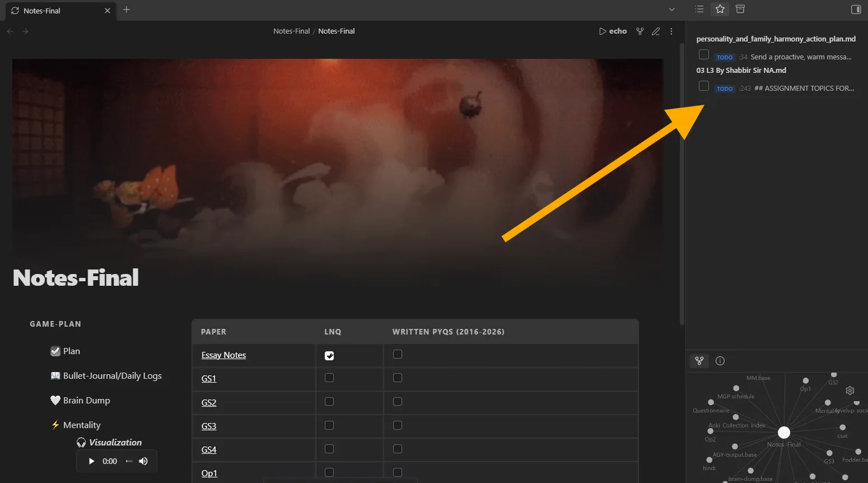
Task: Check Written PYQs box for GS1
Action: pyautogui.click(x=398, y=378)
